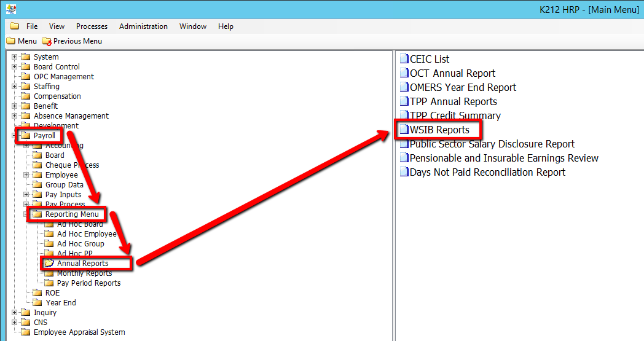Open Public Sector Salary Disclosure Report

(x=492, y=144)
